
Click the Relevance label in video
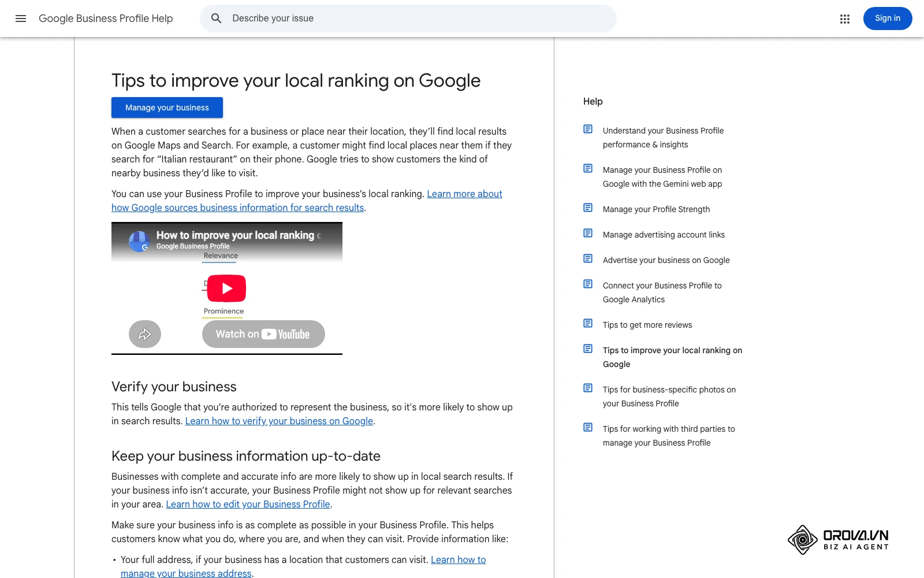pyautogui.click(x=221, y=255)
